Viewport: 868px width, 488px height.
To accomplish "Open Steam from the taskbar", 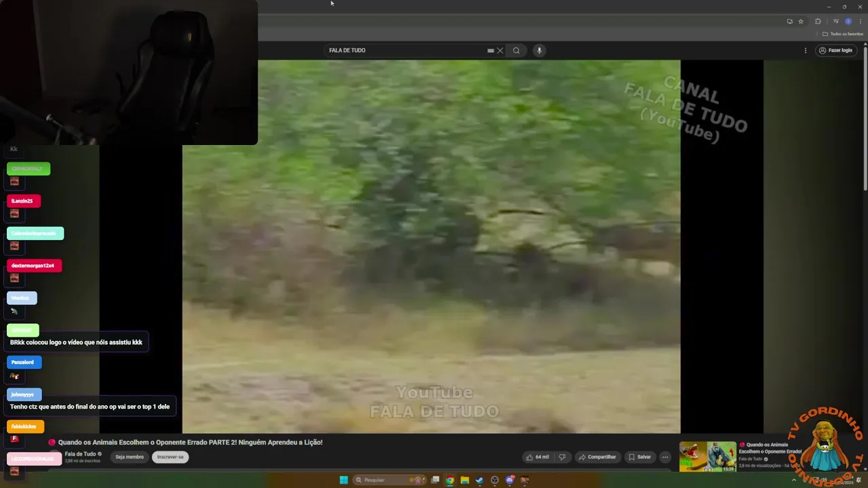I will point(479,480).
